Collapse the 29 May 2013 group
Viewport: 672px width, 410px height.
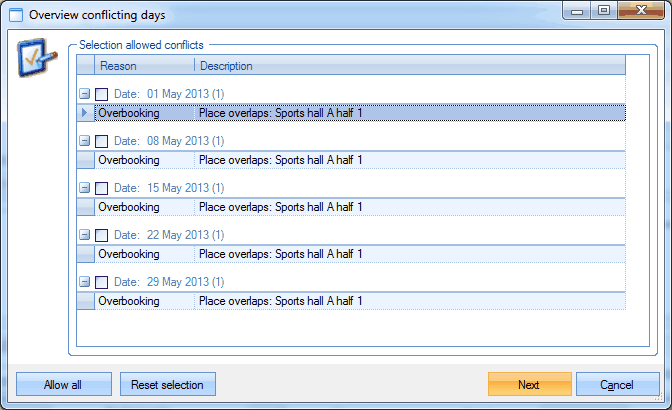coord(85,282)
